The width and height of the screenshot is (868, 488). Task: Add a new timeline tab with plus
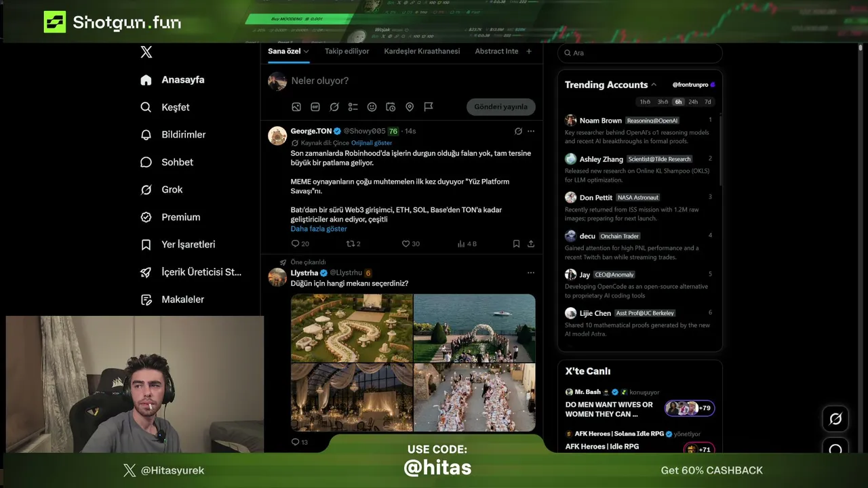point(529,52)
